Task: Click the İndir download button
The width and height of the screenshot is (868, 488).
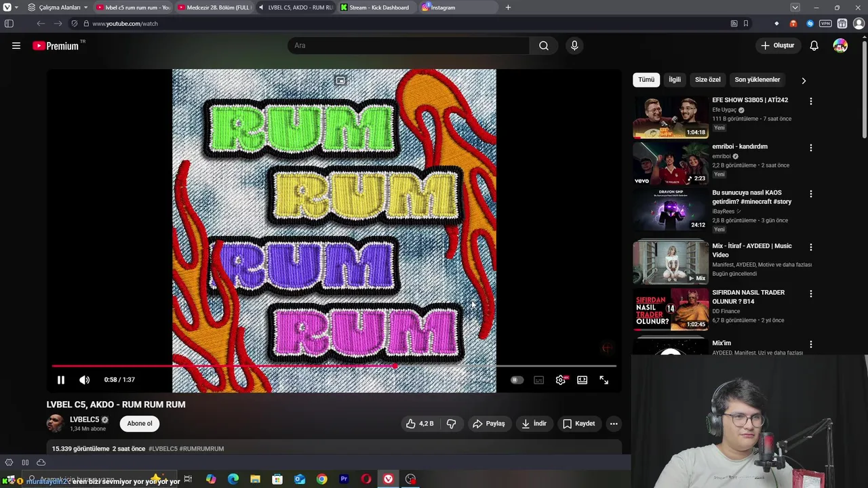Action: [534, 424]
